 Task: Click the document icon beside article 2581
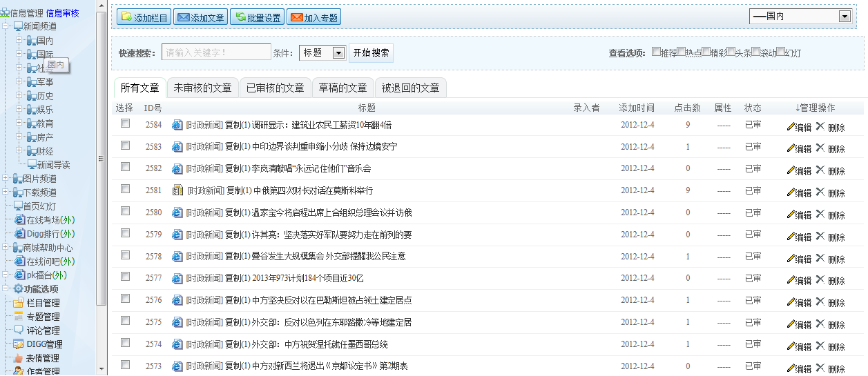[177, 190]
